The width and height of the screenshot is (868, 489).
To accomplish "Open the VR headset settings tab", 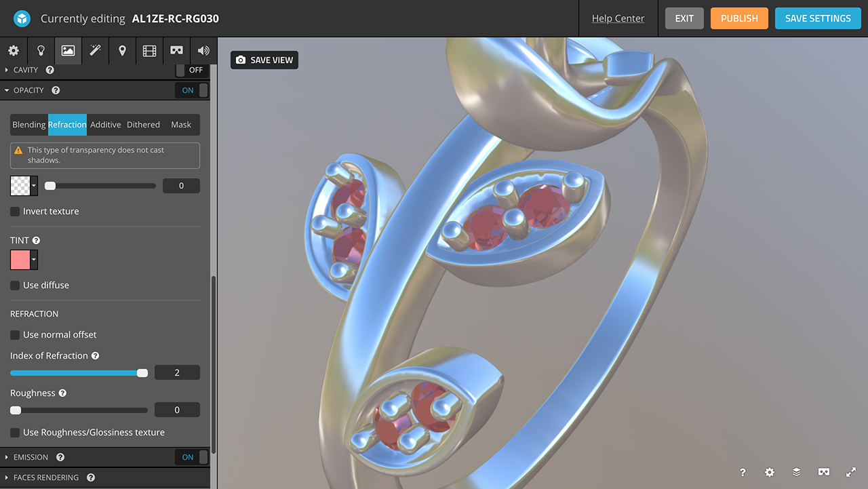I will point(176,51).
